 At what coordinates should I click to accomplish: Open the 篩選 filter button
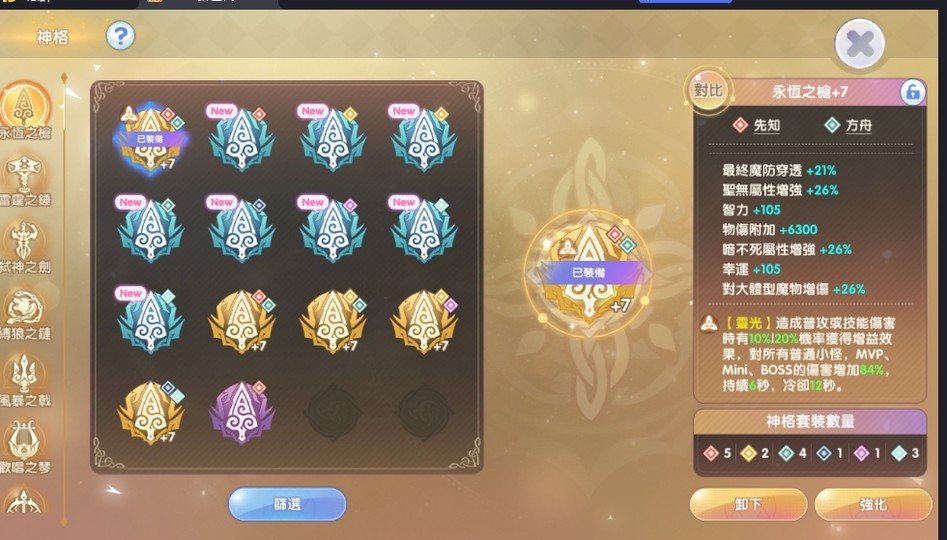(287, 504)
